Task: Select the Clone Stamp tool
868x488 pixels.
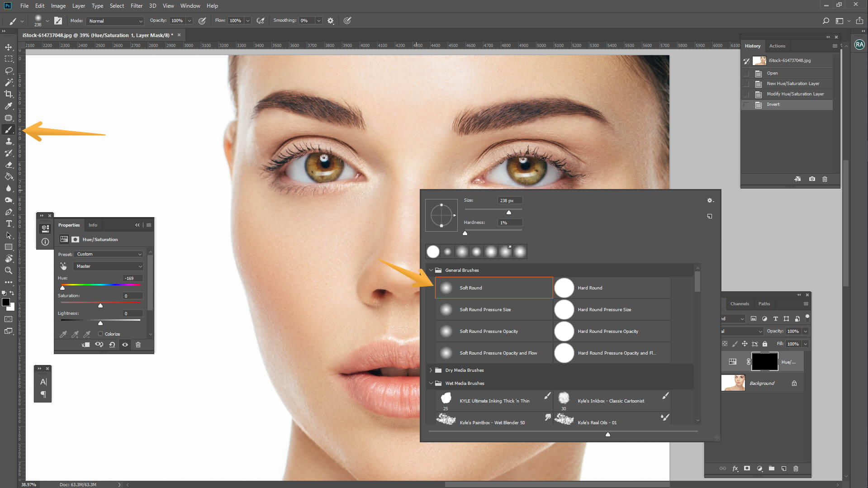Action: pyautogui.click(x=8, y=141)
